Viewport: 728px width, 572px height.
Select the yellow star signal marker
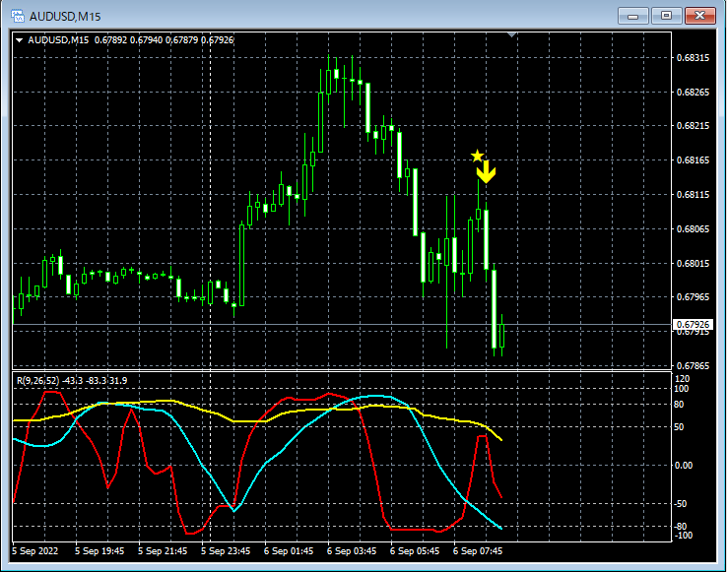pos(477,156)
